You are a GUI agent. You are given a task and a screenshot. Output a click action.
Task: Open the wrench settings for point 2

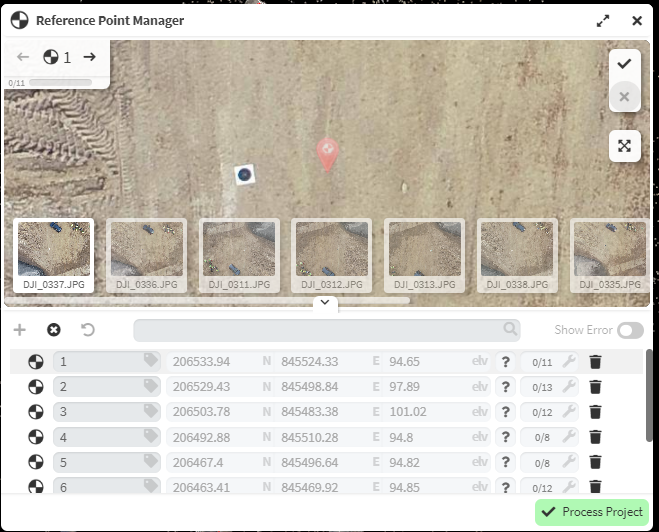point(569,386)
